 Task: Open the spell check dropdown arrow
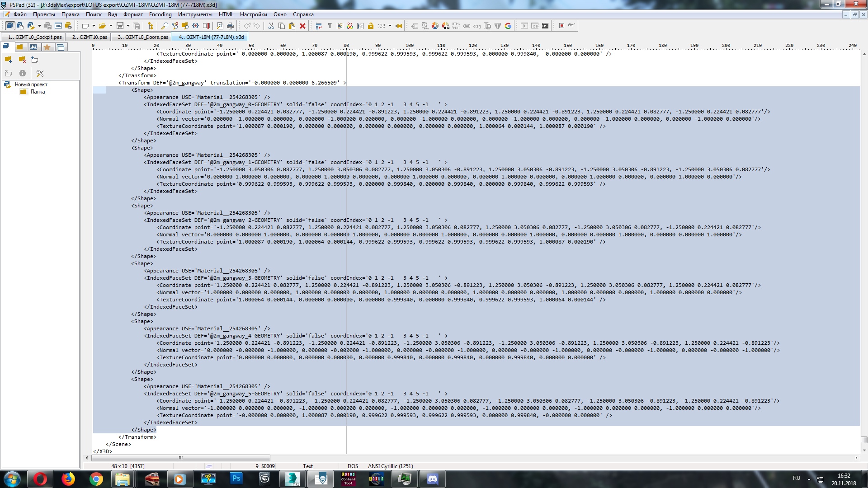tap(390, 26)
